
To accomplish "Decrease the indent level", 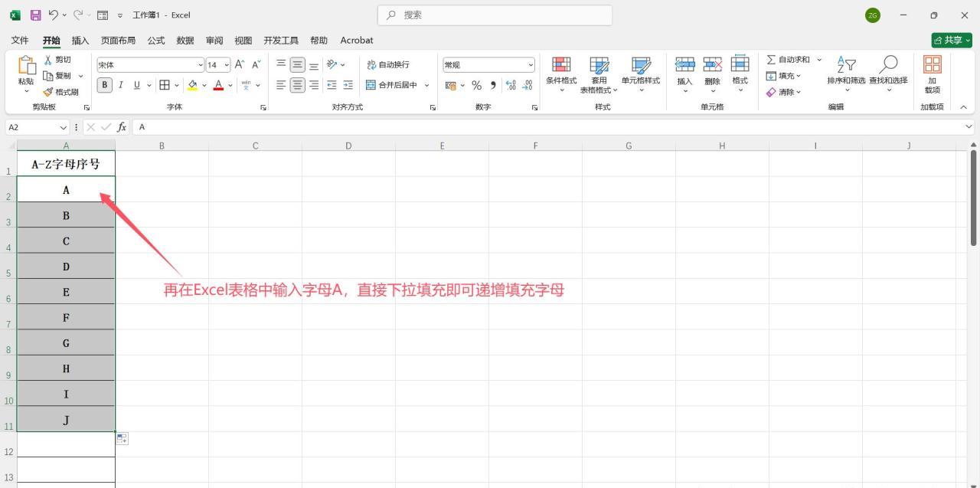I will [x=332, y=85].
